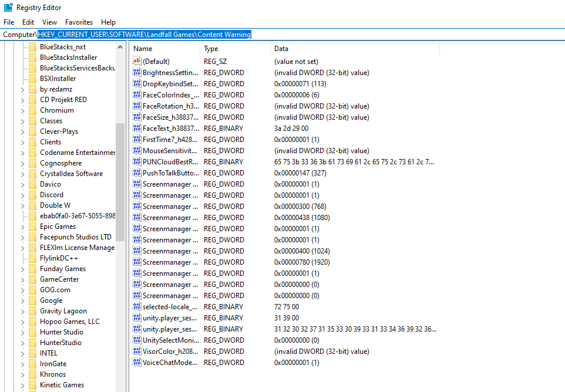The height and width of the screenshot is (392, 565).
Task: Select the FaceColorIndex_ DWORD icon
Action: click(137, 94)
